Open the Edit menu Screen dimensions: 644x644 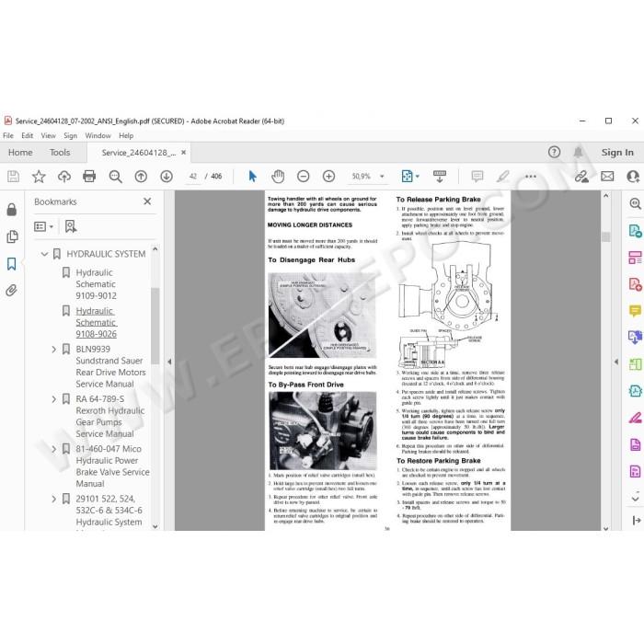point(27,135)
